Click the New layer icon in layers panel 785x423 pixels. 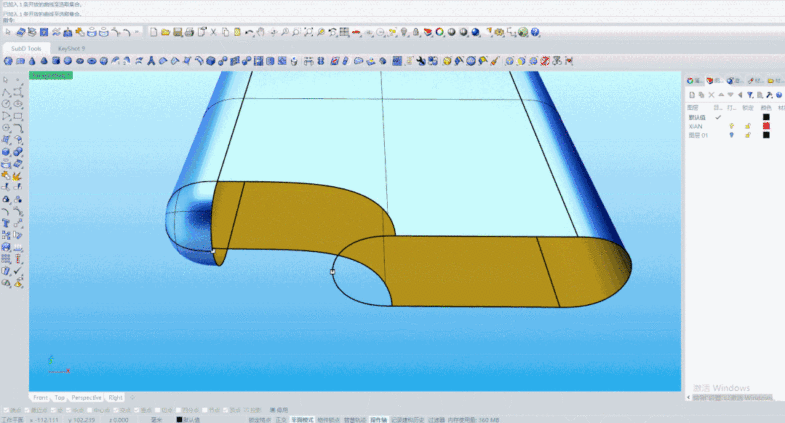(x=691, y=94)
